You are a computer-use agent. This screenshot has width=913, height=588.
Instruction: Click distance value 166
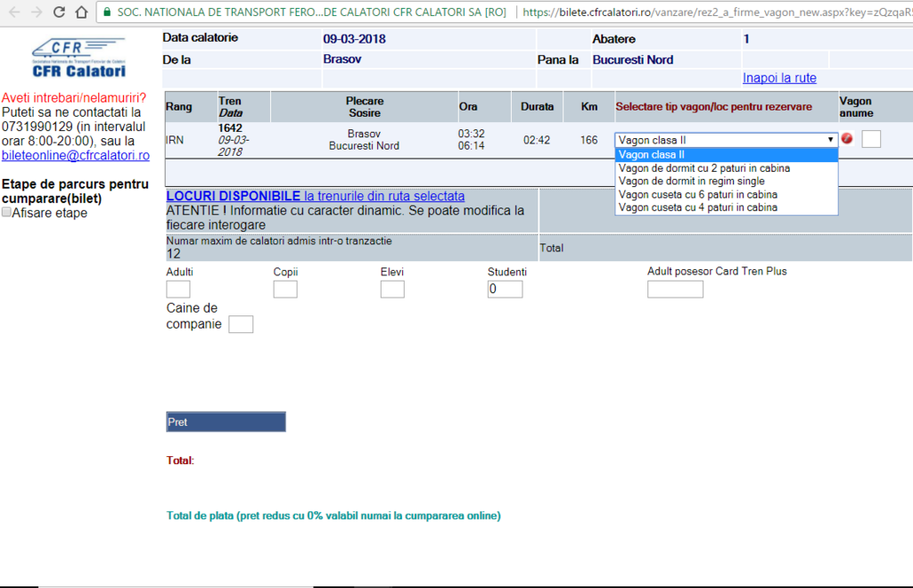(588, 140)
